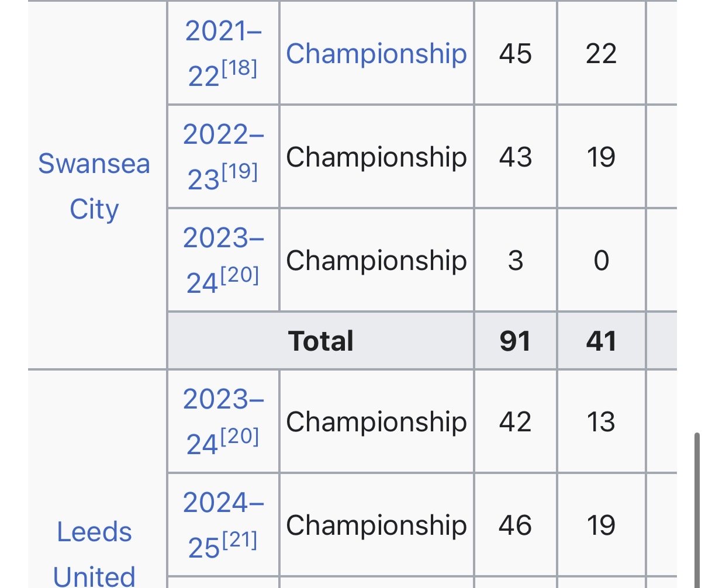Click the page scrollbar on right edge

[x=696, y=509]
